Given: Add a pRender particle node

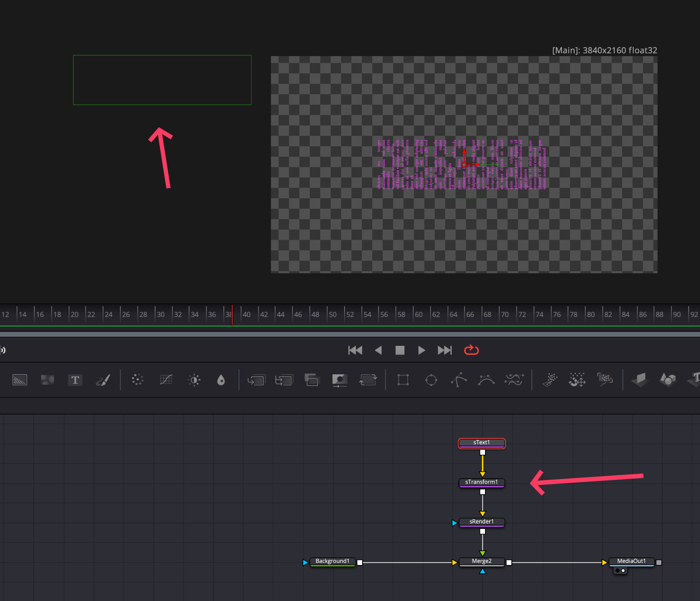Looking at the screenshot, I should pos(605,380).
